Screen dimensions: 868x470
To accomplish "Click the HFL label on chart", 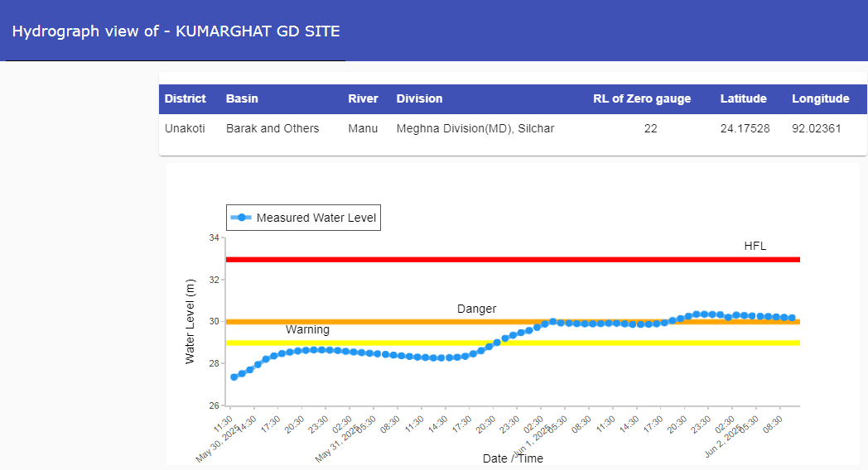I will 755,246.
